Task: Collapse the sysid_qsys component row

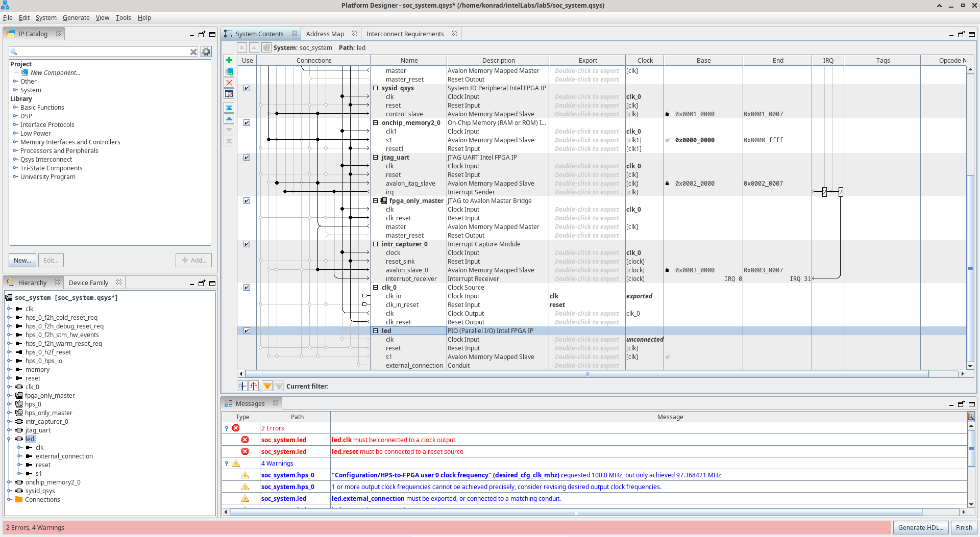Action: pyautogui.click(x=376, y=88)
